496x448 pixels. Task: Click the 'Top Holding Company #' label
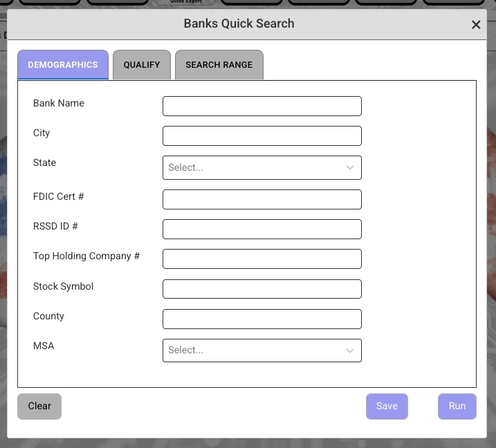click(x=86, y=256)
